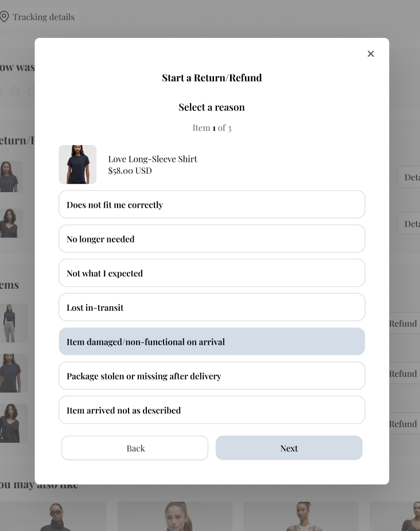This screenshot has height=531, width=420.
Task: Click the top Refund button behind dialog
Action: click(403, 323)
